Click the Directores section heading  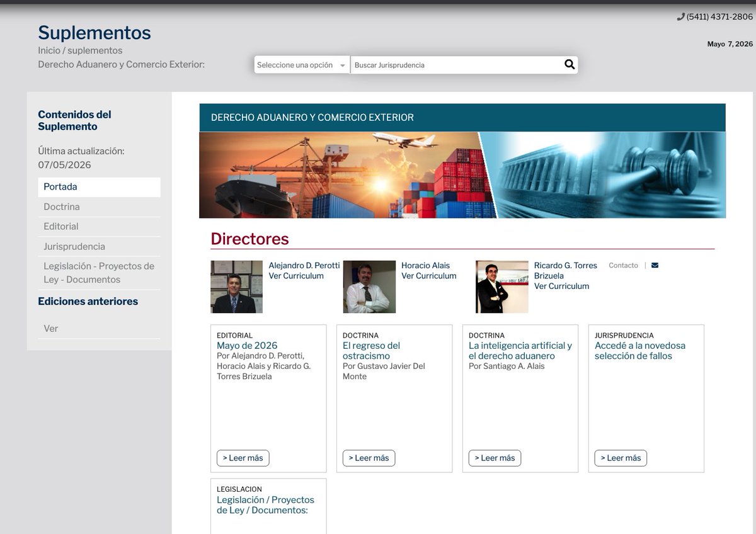(249, 239)
